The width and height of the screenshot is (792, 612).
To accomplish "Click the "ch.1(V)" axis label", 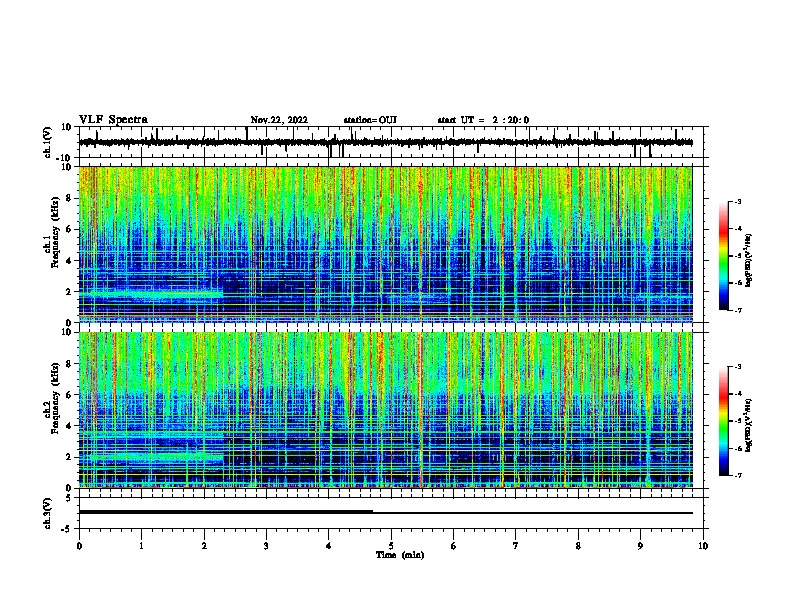I will [48, 142].
